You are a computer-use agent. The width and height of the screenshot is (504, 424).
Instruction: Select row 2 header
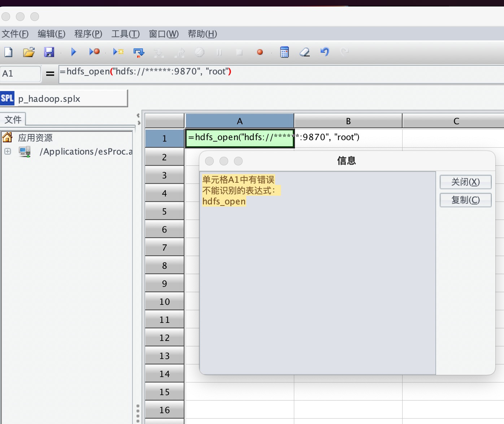pyautogui.click(x=165, y=157)
